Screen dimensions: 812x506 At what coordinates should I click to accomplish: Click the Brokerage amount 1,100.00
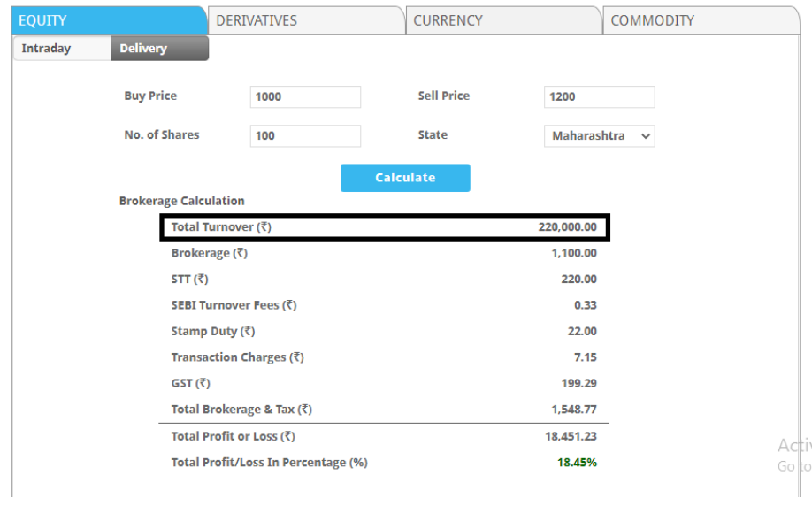(573, 253)
